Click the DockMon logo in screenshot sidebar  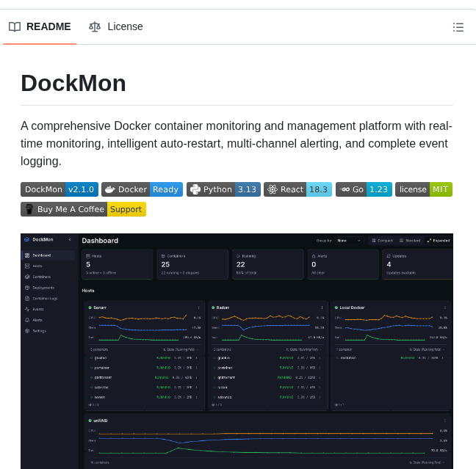pyautogui.click(x=26, y=239)
